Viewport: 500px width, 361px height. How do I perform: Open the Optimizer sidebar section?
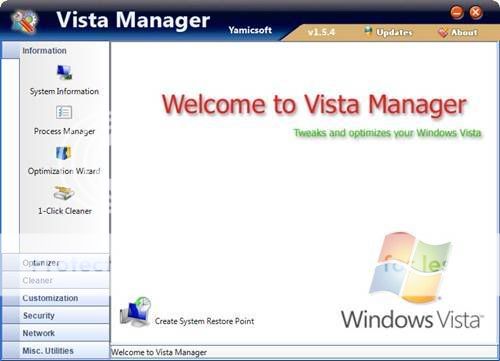click(x=56, y=263)
